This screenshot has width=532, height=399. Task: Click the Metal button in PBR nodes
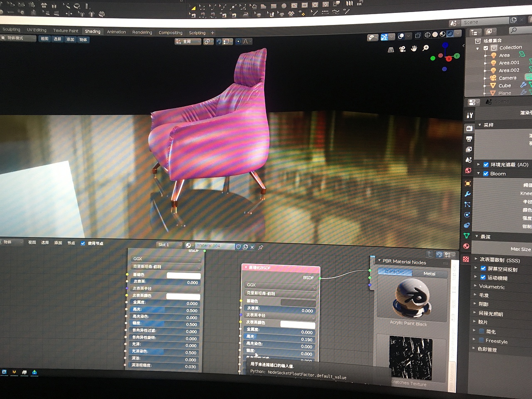pos(429,273)
